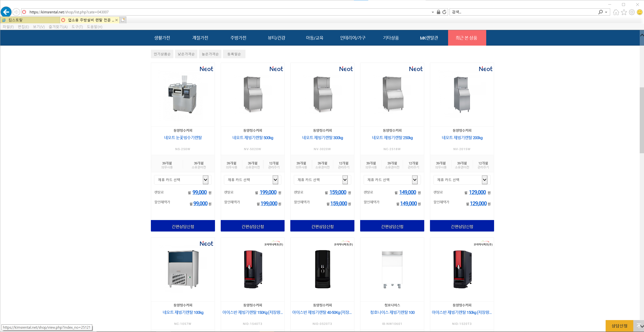Open 네오트 제빙기렌탈 500kg link
The width and height of the screenshot is (644, 332).
coord(252,137)
